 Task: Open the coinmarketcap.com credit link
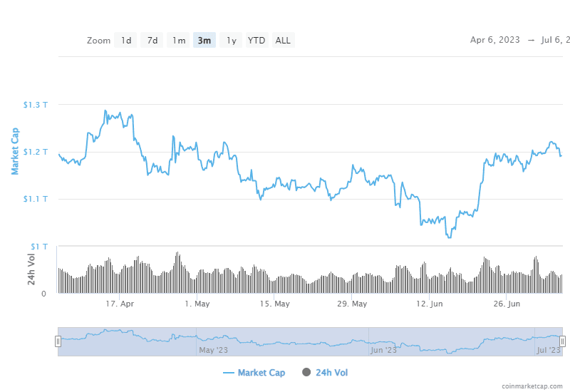[x=534, y=386]
